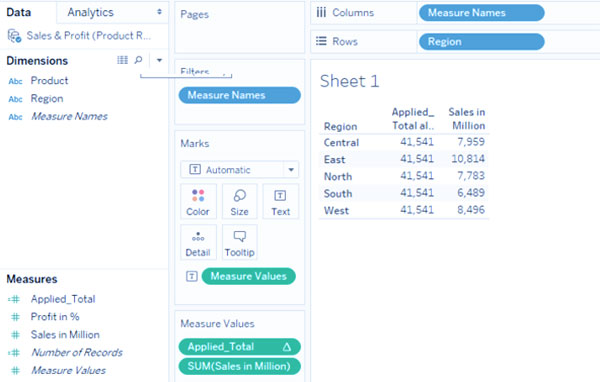Switch to the Data tab
This screenshot has height=382, width=600.
coord(18,12)
